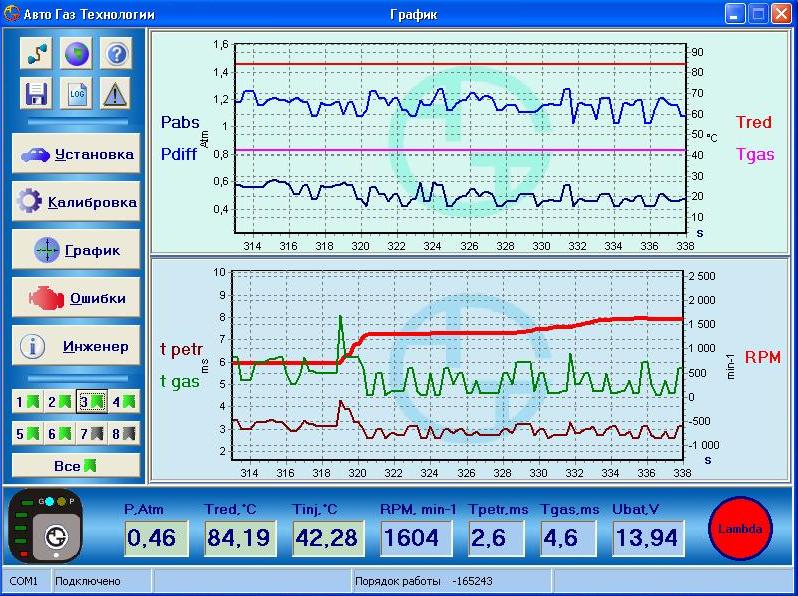Open help with the question mark icon
The width and height of the screenshot is (798, 596).
[116, 54]
